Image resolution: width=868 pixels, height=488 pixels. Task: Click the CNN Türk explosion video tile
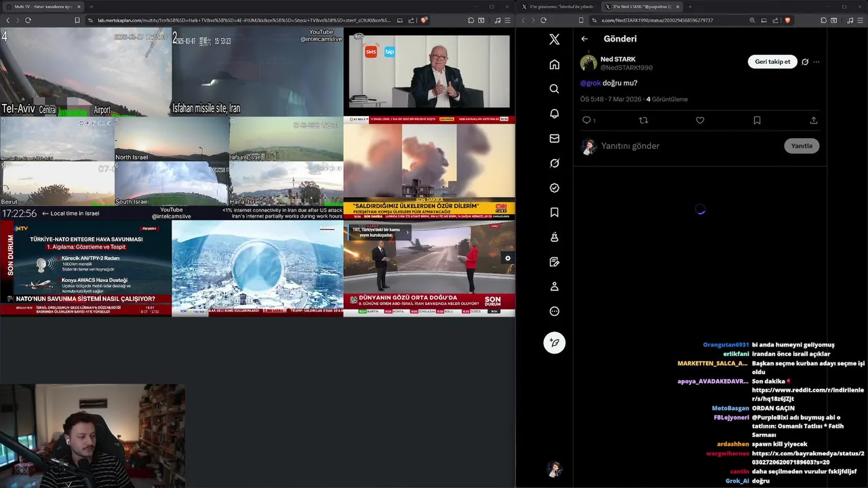point(429,168)
